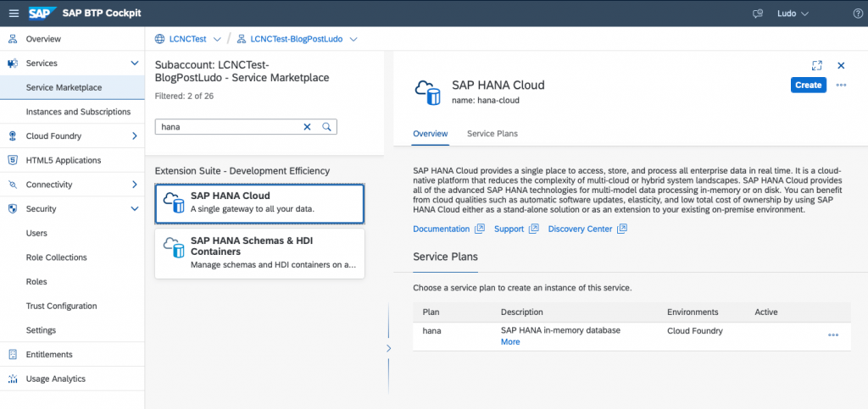The height and width of the screenshot is (409, 868).
Task: Click the Entitlements sidebar icon
Action: (x=12, y=354)
